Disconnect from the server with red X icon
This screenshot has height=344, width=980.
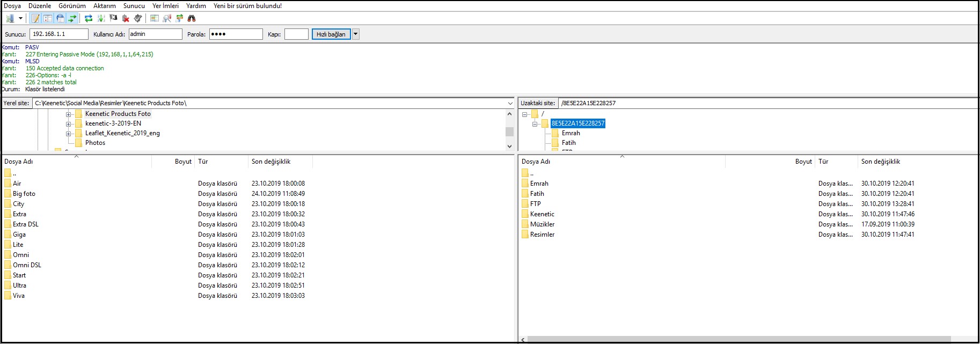[x=126, y=18]
